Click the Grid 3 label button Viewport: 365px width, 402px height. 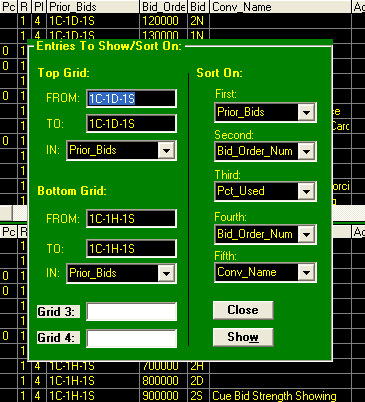click(58, 312)
